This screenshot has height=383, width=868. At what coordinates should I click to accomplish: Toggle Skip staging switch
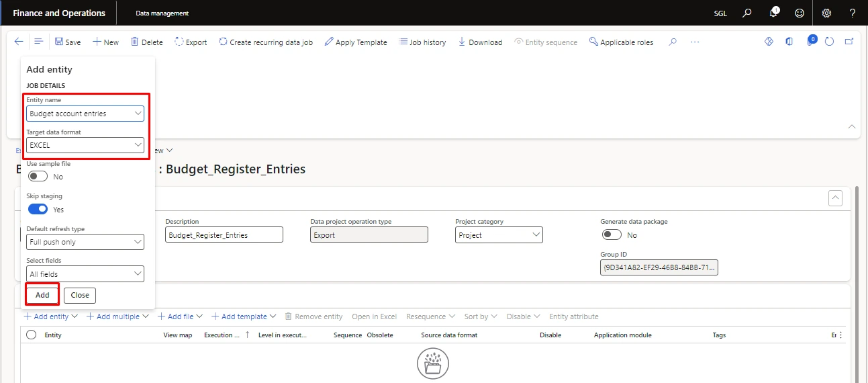coord(38,209)
